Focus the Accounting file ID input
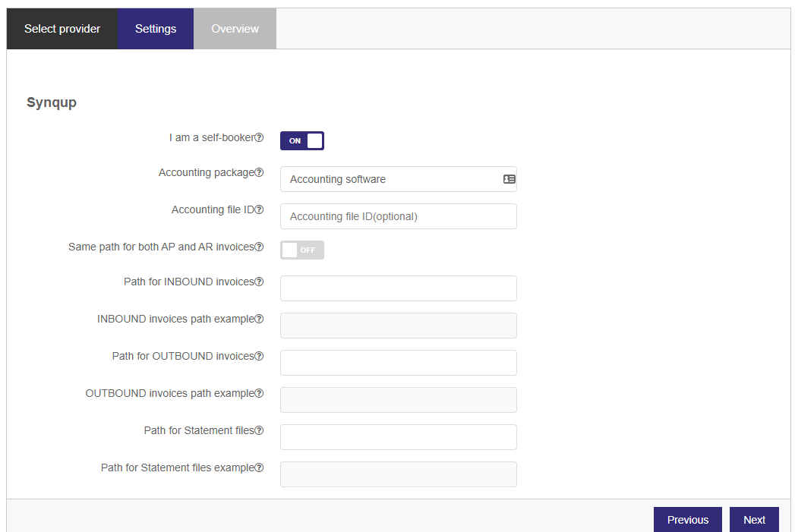The height and width of the screenshot is (532, 795). (x=399, y=216)
